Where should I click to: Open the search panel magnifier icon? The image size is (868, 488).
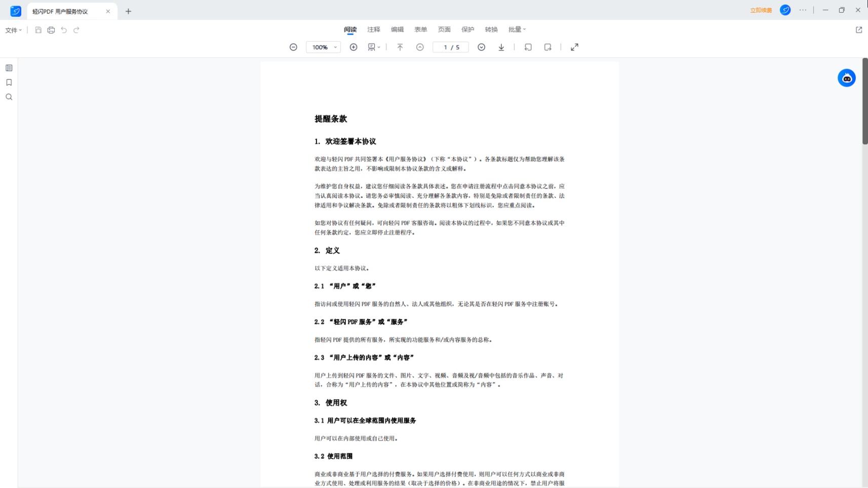click(9, 97)
